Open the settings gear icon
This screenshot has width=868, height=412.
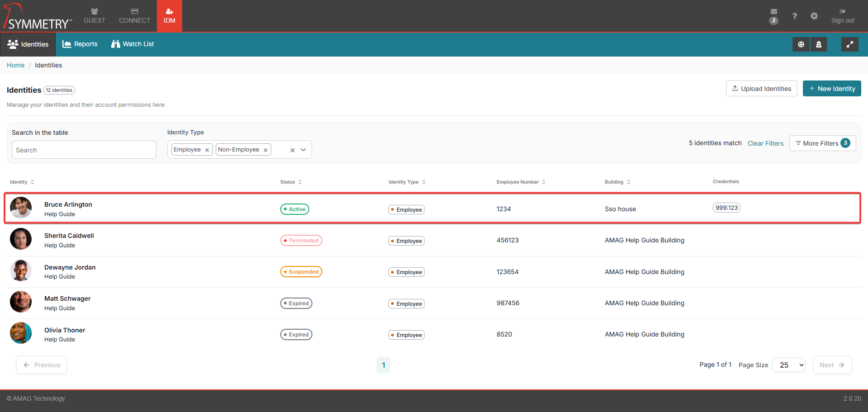click(x=814, y=16)
